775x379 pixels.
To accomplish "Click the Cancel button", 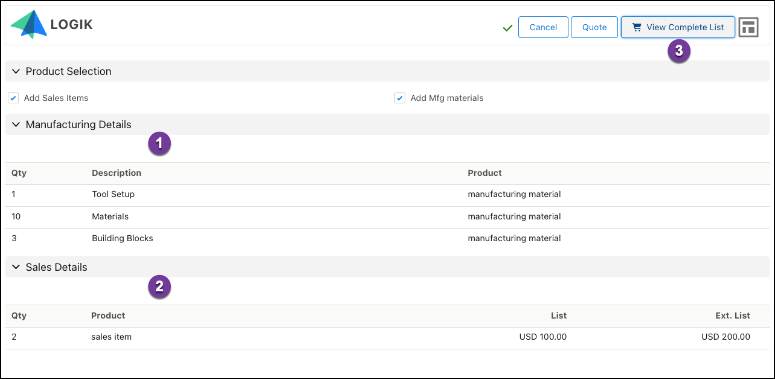I will (x=543, y=27).
